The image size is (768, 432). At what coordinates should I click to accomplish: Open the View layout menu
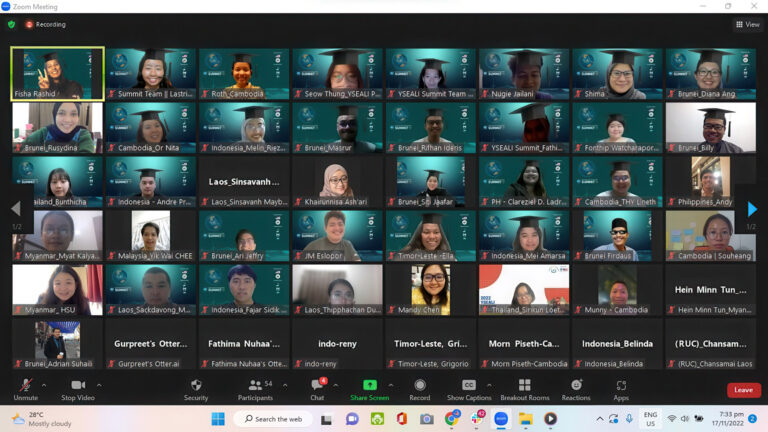coord(747,24)
